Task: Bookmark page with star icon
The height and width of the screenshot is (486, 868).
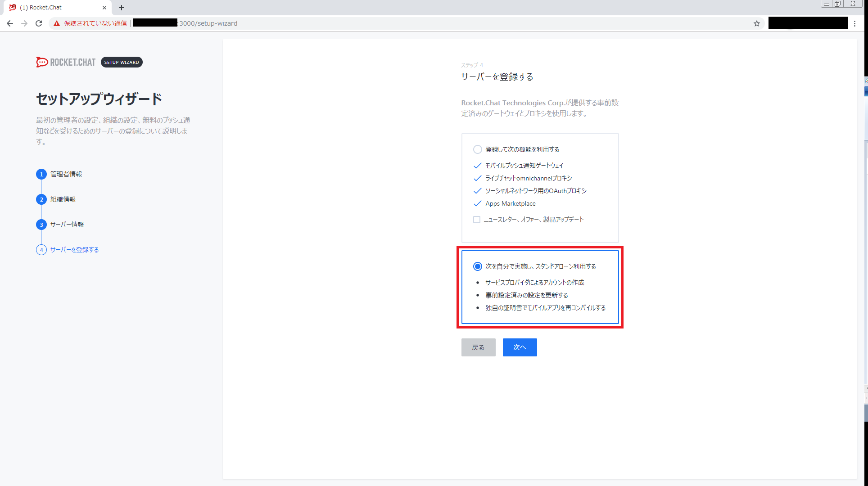Action: tap(756, 23)
